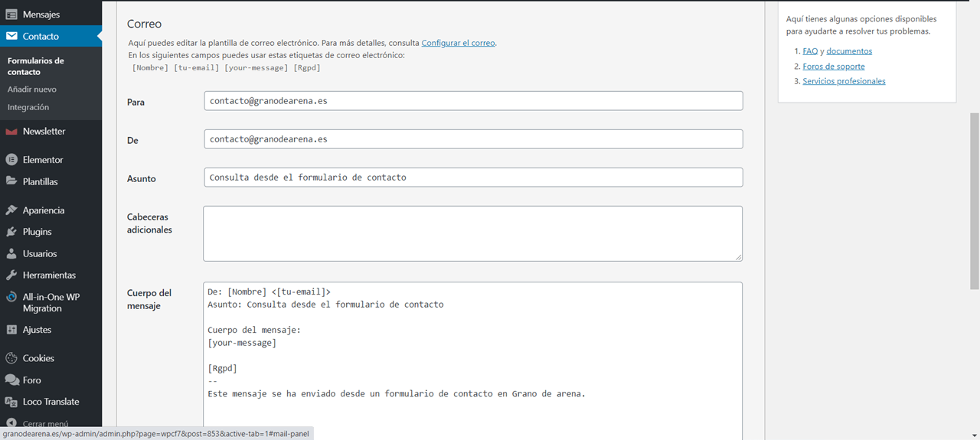Click the All-in-One WP Migration icon
The height and width of the screenshot is (440, 980).
click(11, 297)
